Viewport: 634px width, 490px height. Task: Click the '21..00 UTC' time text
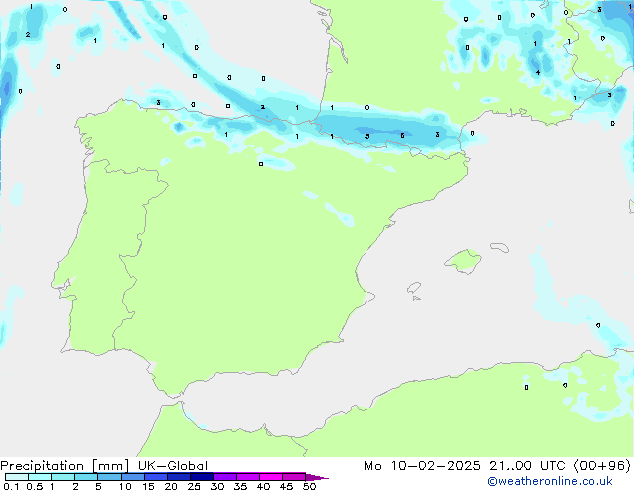pos(527,466)
